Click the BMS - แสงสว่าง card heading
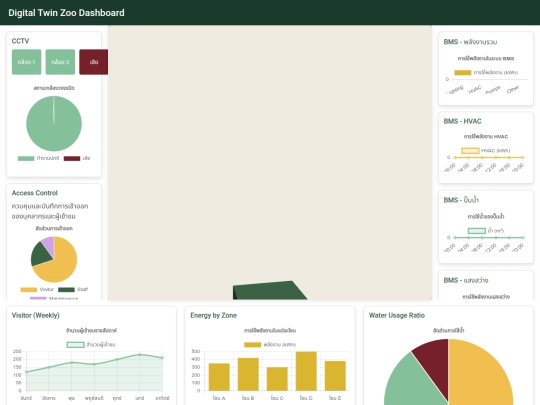This screenshot has width=540, height=405. (466, 280)
